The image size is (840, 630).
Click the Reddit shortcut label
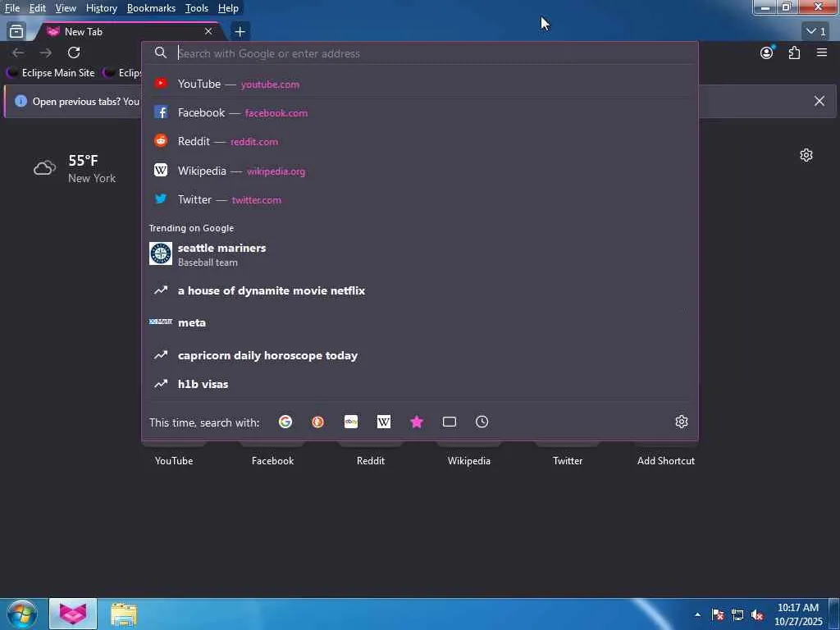coord(371,461)
